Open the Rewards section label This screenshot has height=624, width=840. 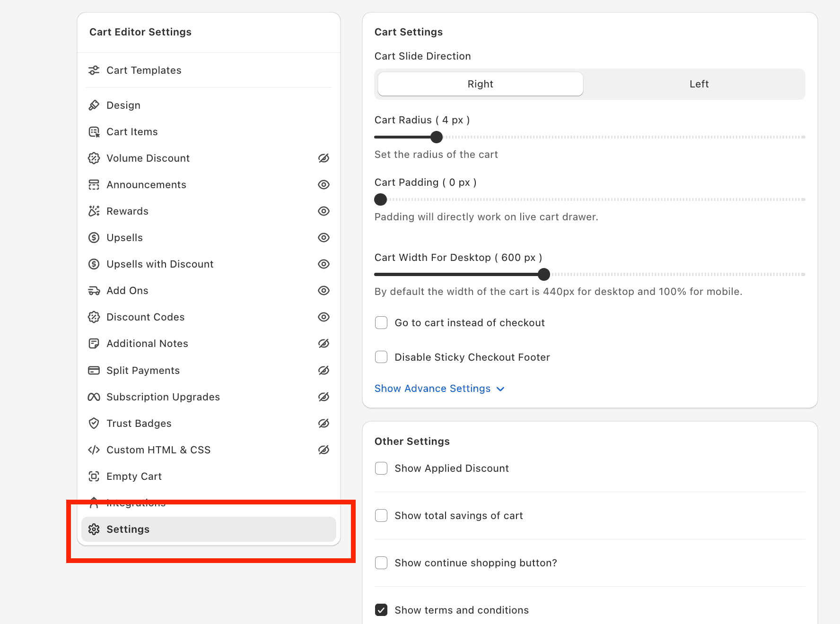pyautogui.click(x=127, y=211)
